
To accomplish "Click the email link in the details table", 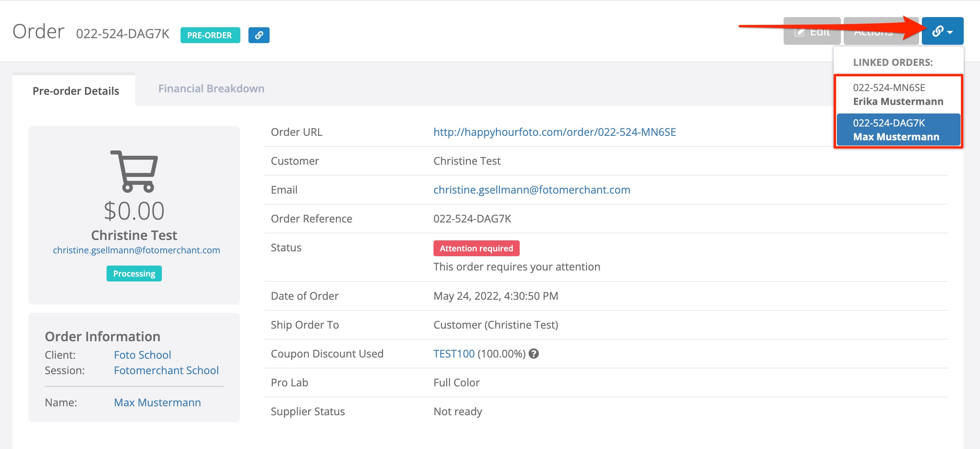I will tap(532, 190).
